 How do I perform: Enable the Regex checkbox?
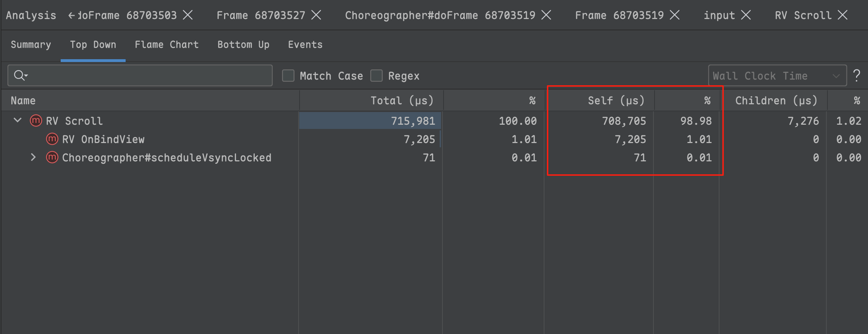point(376,76)
